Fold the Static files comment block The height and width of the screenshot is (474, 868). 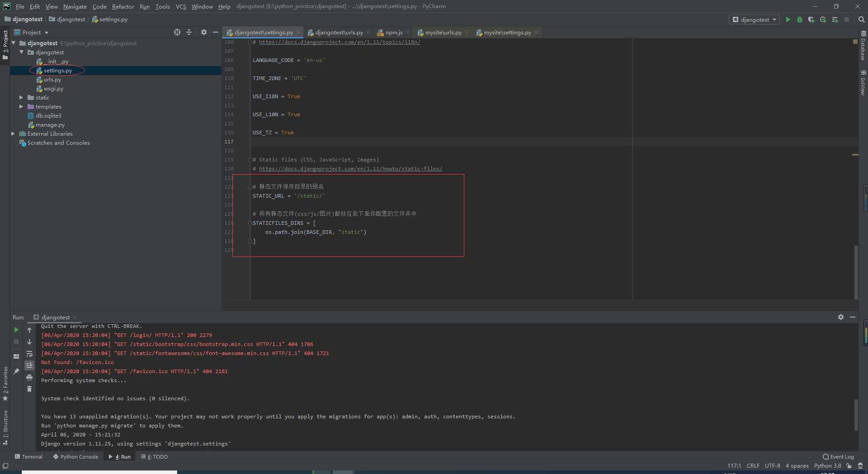click(250, 160)
